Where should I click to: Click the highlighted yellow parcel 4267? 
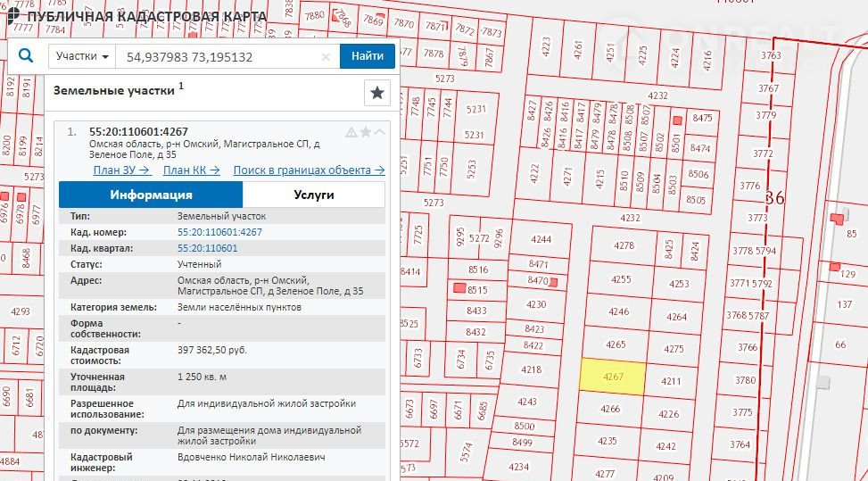pyautogui.click(x=612, y=376)
